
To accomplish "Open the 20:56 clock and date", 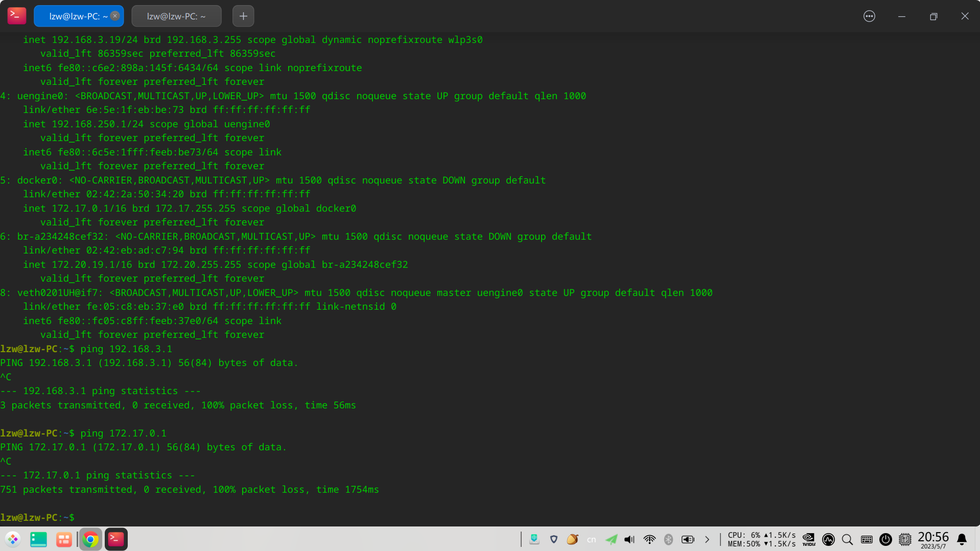I will tap(933, 539).
